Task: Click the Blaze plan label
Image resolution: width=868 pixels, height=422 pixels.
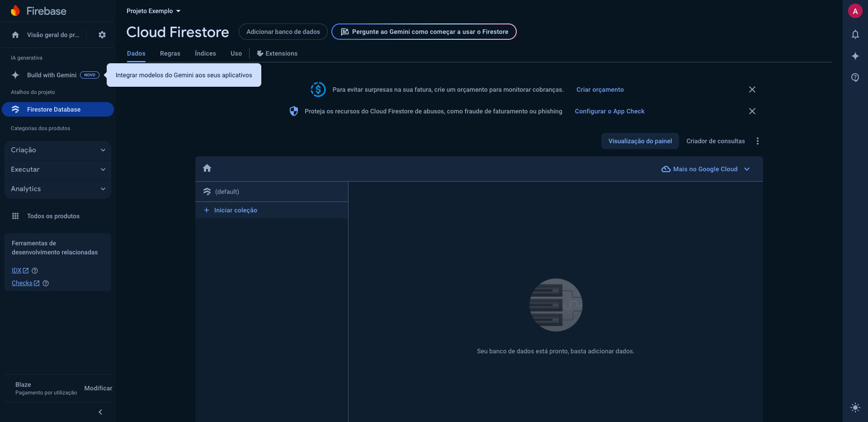Action: [23, 384]
